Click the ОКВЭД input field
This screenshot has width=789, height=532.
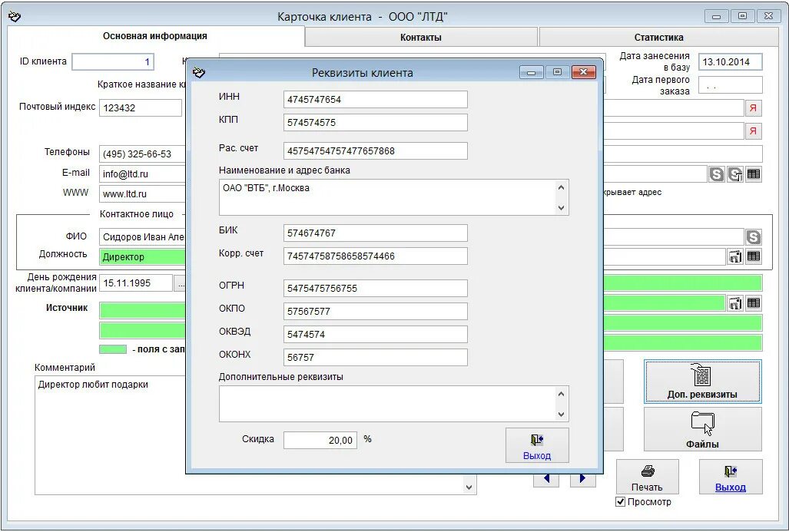pyautogui.click(x=376, y=335)
